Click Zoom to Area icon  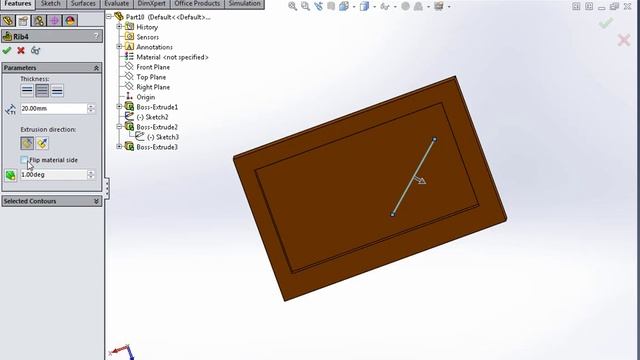click(305, 6)
